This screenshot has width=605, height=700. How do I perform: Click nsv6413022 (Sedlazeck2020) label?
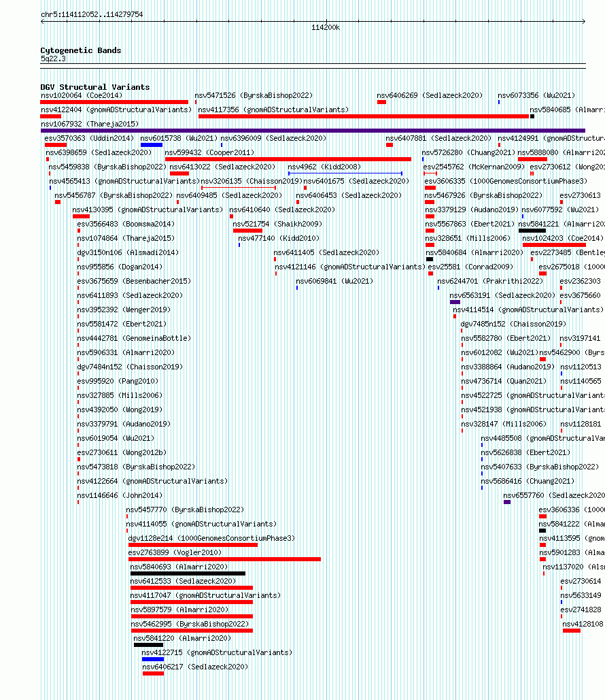[222, 167]
